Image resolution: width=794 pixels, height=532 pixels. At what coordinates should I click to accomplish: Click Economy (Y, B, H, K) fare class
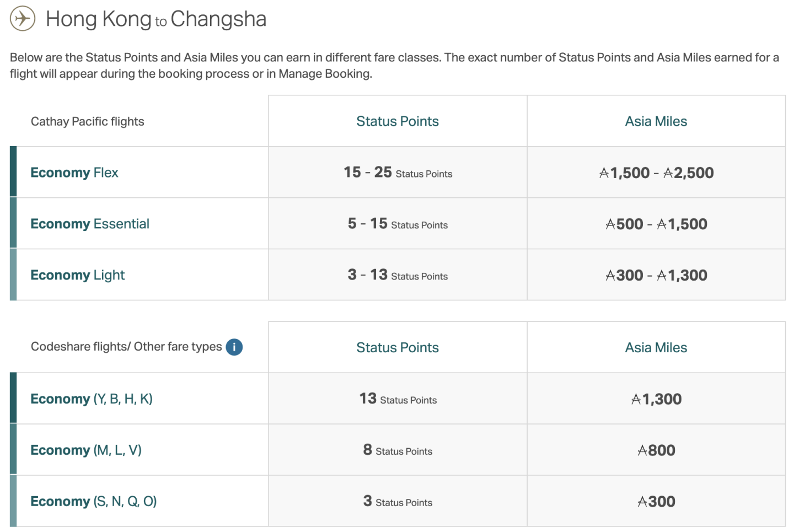[92, 399]
